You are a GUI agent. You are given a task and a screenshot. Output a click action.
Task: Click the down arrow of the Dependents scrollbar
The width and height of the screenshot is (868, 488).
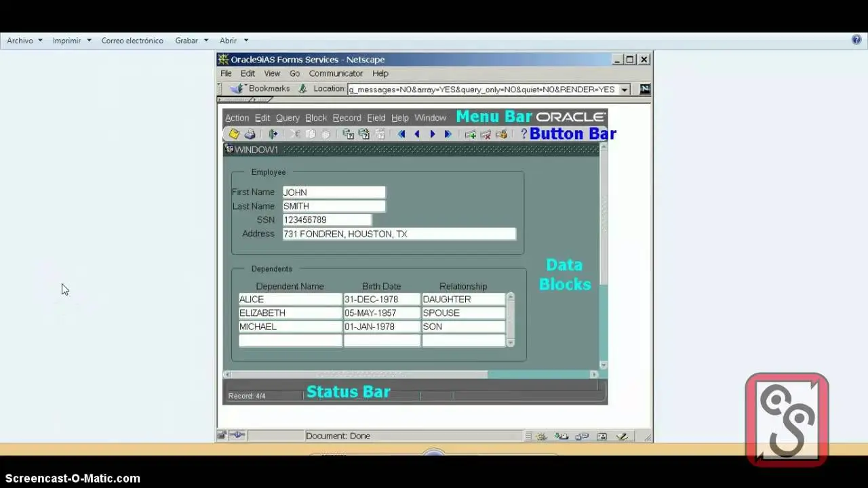click(511, 343)
